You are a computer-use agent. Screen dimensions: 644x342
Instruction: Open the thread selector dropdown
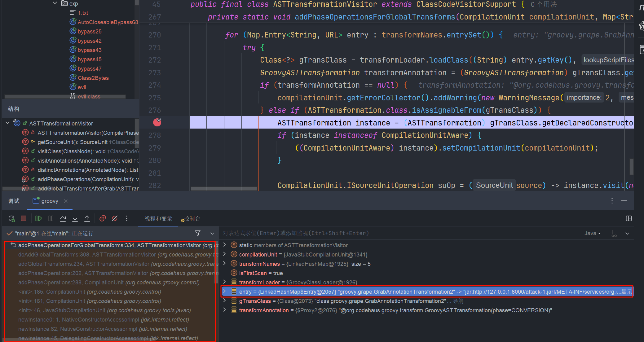tap(212, 233)
